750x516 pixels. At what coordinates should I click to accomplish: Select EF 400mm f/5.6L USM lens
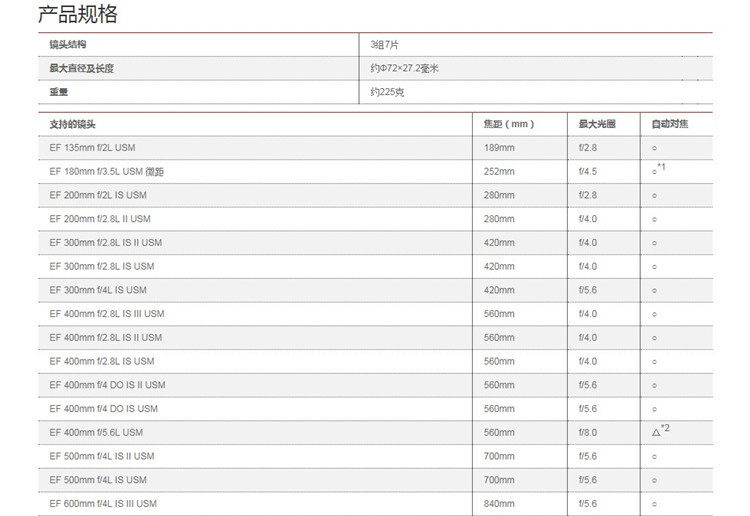[96, 433]
